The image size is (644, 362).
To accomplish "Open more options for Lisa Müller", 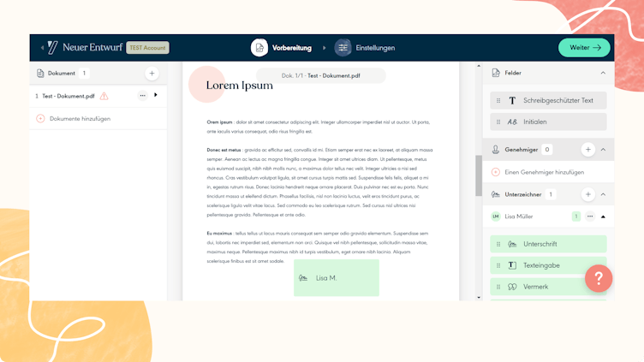I will 590,217.
